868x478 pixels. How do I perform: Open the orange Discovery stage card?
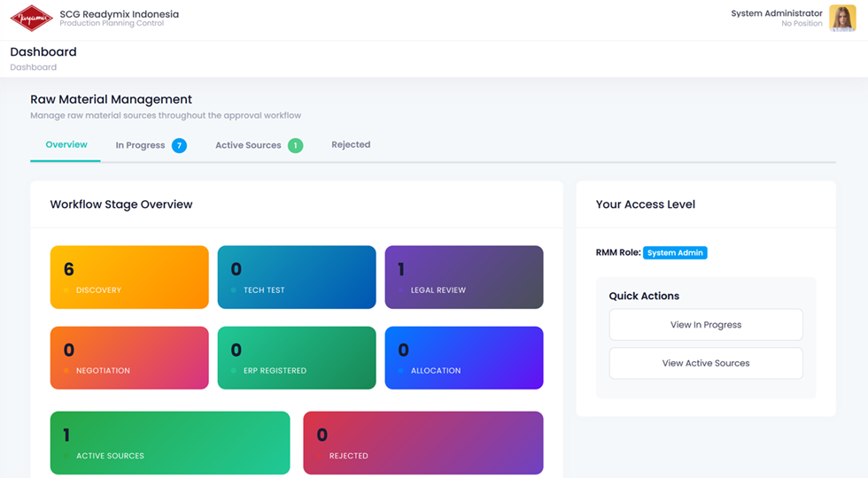(129, 276)
